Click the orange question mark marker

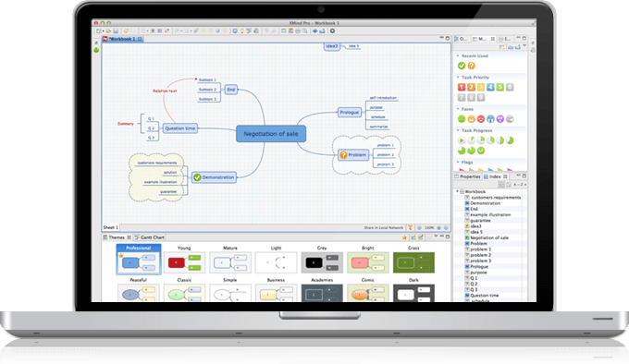tap(472, 66)
